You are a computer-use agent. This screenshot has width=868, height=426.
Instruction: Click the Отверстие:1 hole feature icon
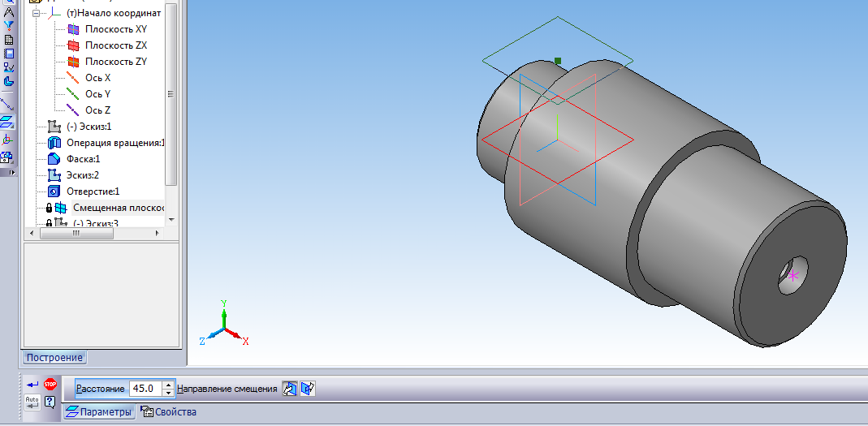(54, 191)
